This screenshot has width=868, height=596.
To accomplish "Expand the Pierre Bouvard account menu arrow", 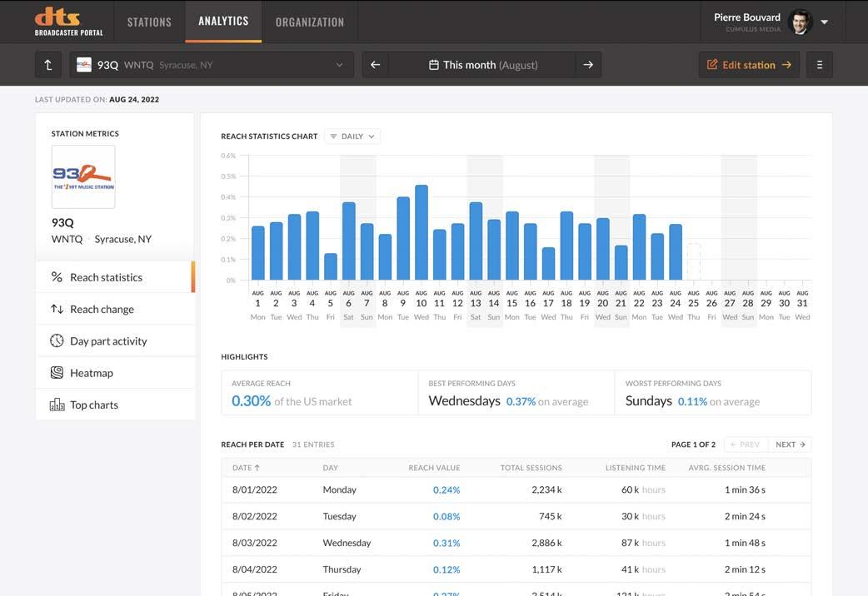I will [x=825, y=22].
